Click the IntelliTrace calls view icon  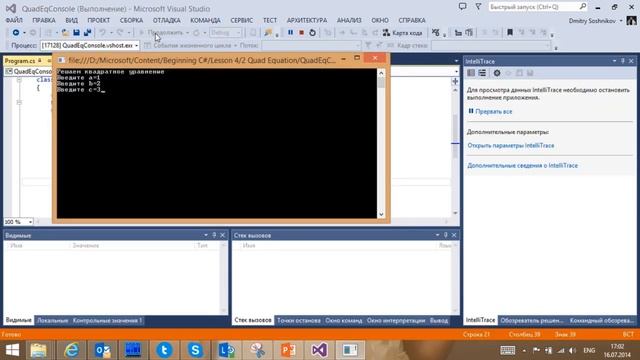482,73
